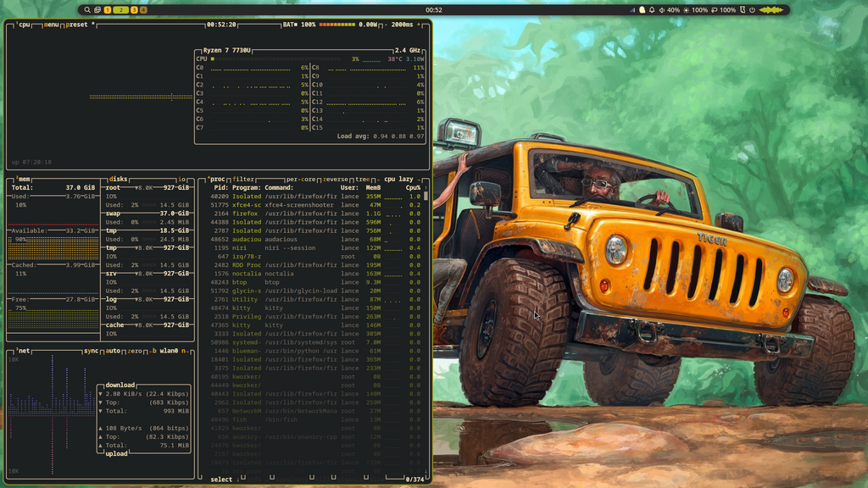
Task: Select the audacious process row
Action: (x=317, y=240)
